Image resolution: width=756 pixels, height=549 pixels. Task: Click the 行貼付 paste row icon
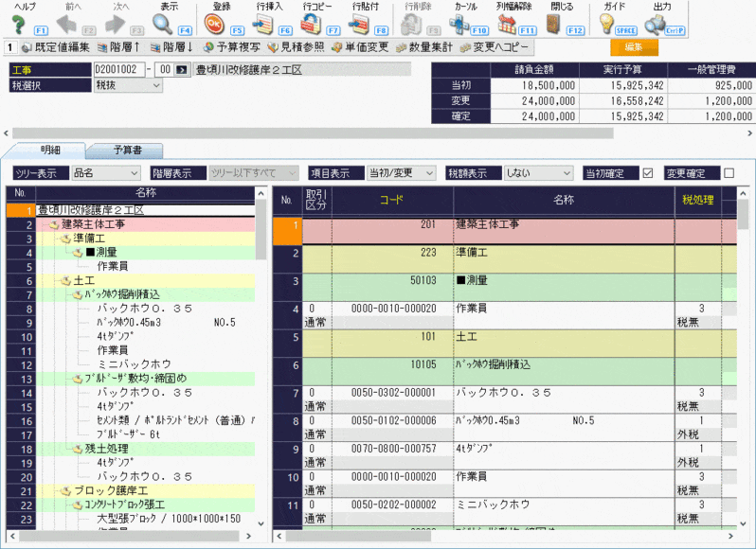pyautogui.click(x=359, y=24)
